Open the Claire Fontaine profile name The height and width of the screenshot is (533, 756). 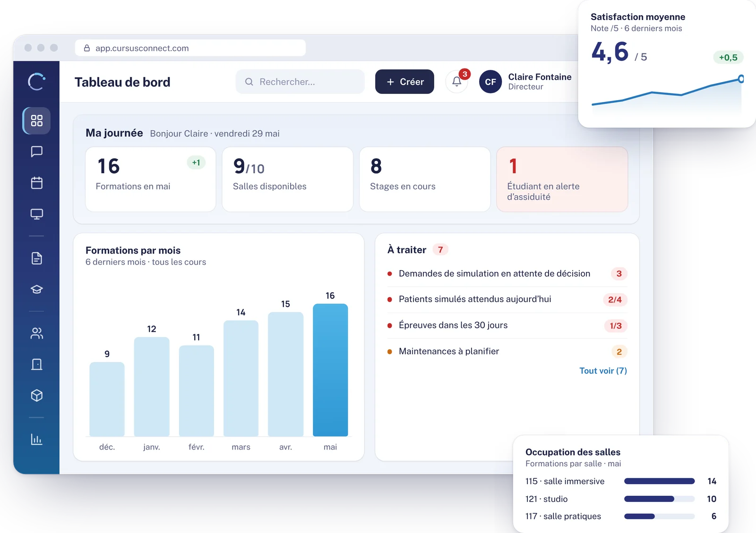pos(540,77)
